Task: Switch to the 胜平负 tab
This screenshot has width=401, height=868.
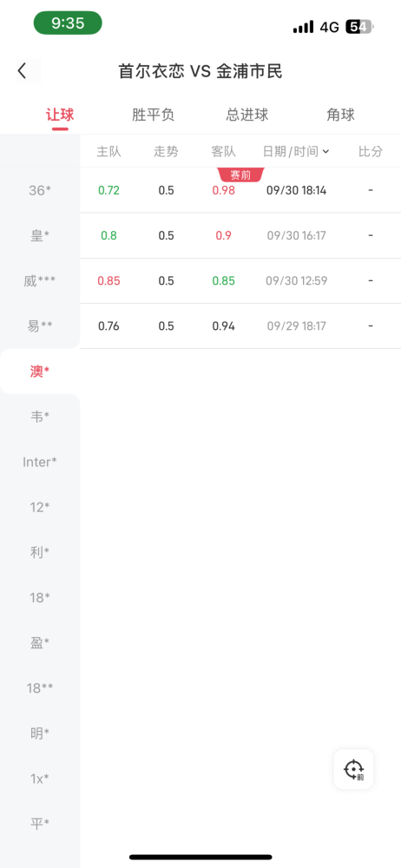Action: [154, 115]
